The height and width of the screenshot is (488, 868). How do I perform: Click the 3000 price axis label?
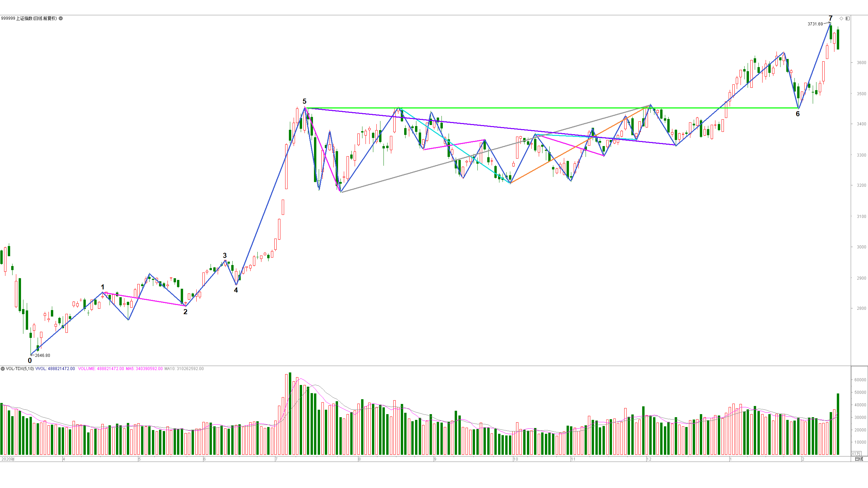[862, 247]
